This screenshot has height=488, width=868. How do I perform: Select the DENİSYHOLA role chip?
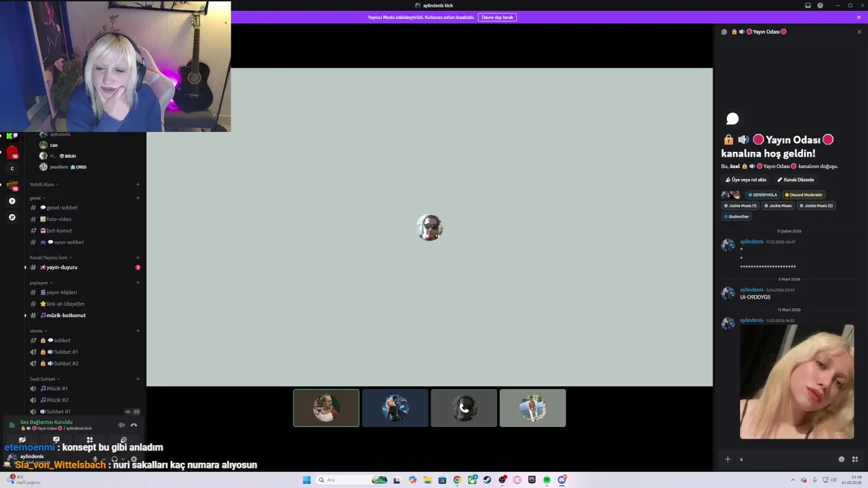pos(763,195)
